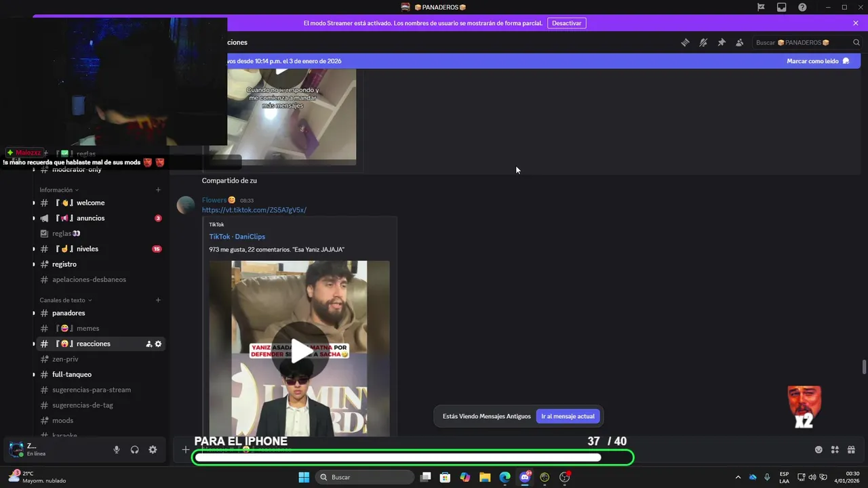868x488 pixels.
Task: Open Microsoft Store taskbar icon
Action: [445, 477]
